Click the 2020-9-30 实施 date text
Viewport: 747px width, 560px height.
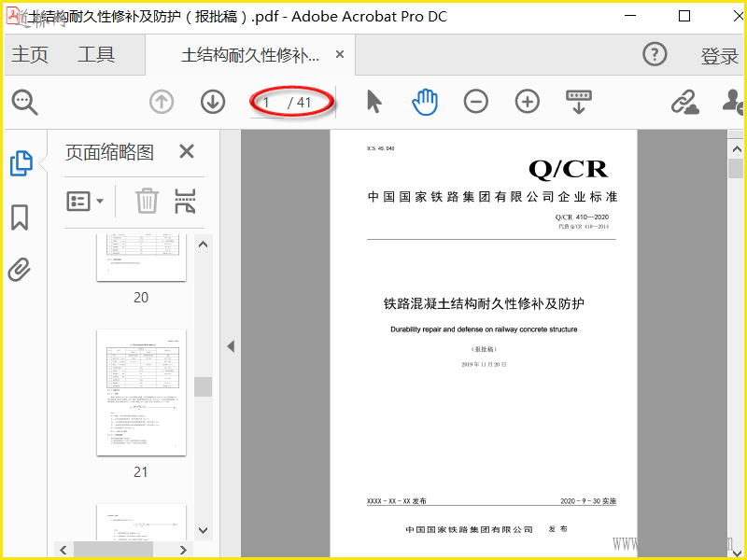(x=588, y=501)
